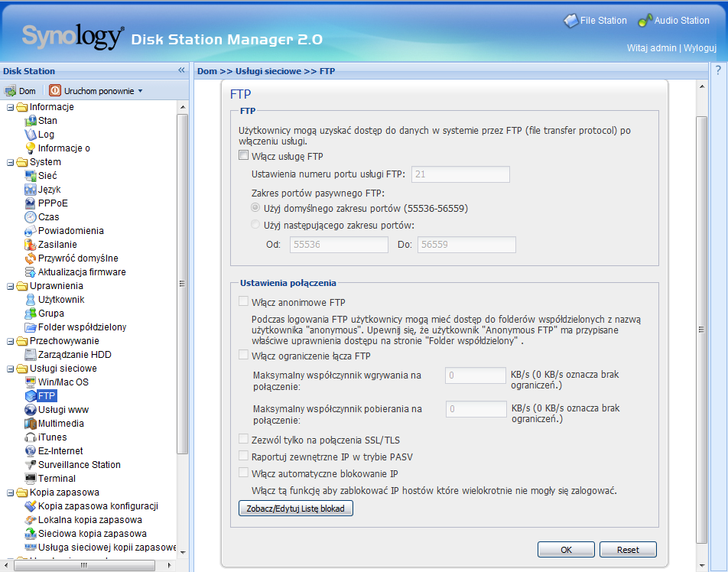Click the Od port range field

click(339, 245)
